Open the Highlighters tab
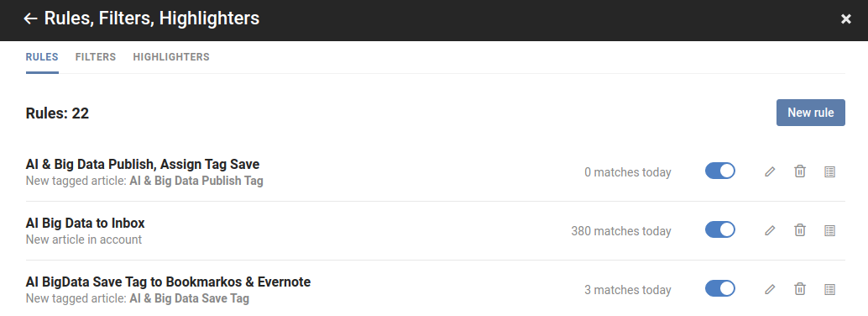The height and width of the screenshot is (316, 868). pos(171,57)
